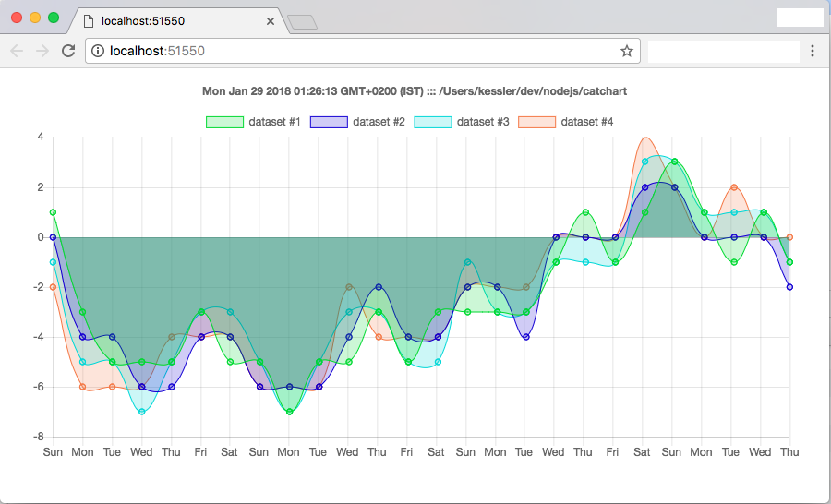The height and width of the screenshot is (504, 831).
Task: Click the green data point at 1 on first Sun
Action: (x=53, y=212)
